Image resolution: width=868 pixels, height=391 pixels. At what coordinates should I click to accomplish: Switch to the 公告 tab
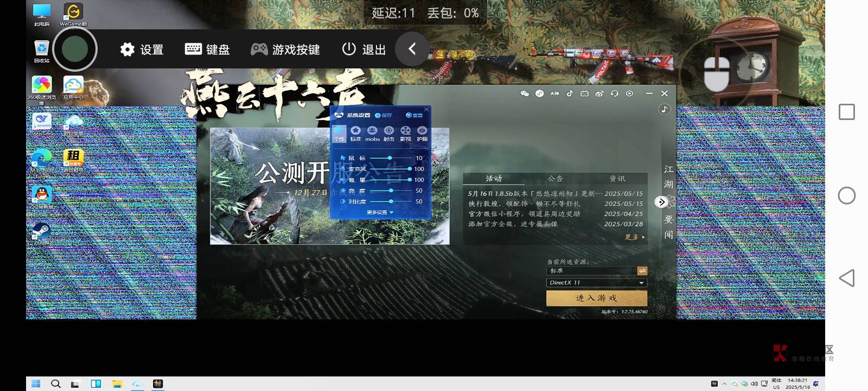tap(556, 179)
